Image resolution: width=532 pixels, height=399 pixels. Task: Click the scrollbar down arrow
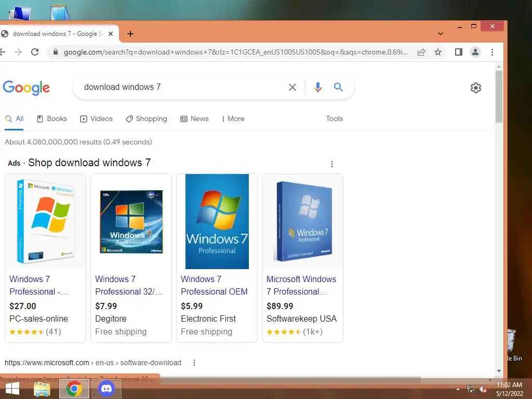[499, 371]
